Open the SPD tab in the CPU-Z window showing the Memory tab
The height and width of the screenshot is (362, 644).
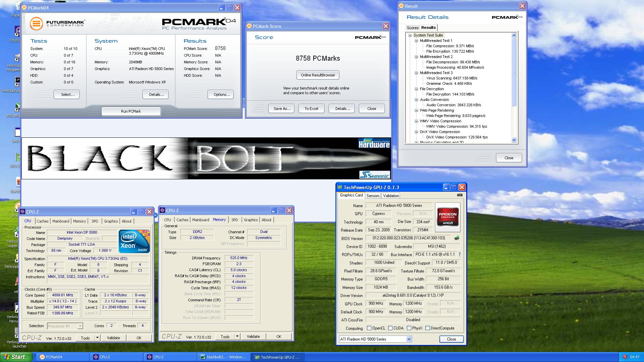click(235, 220)
